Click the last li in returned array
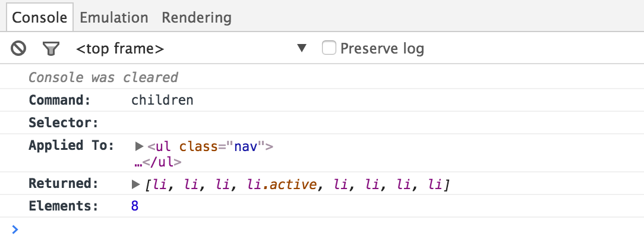The width and height of the screenshot is (644, 245). pyautogui.click(x=437, y=185)
